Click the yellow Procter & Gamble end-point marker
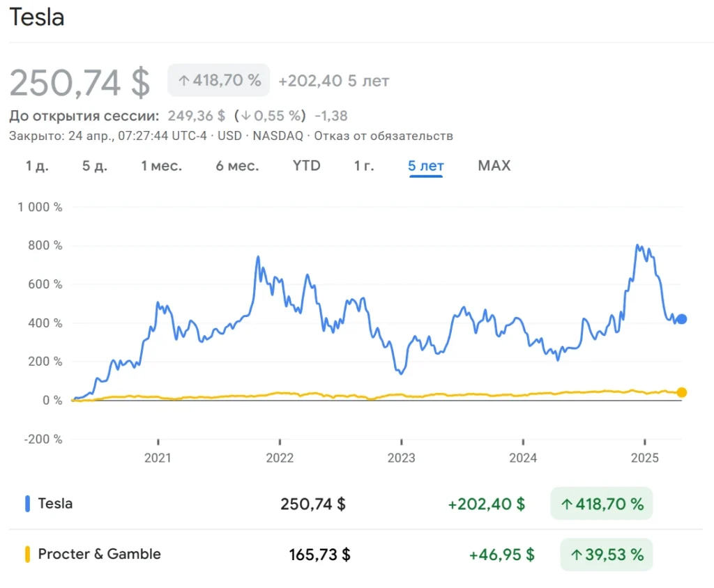 tap(681, 392)
